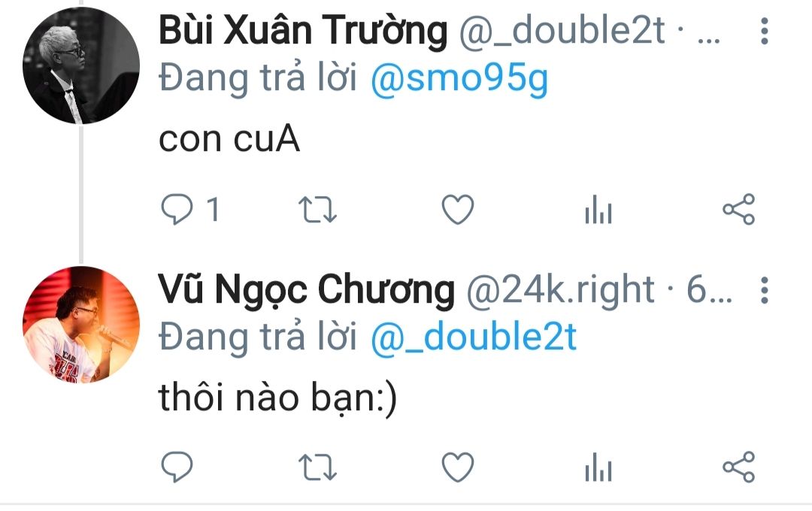Open more options for Bùi Xuân Trường's tweet

(x=765, y=31)
